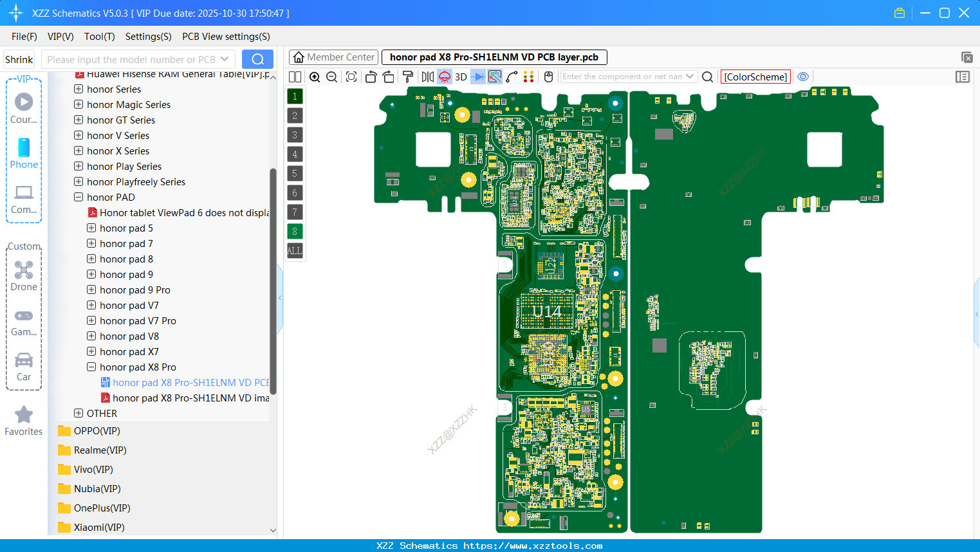Toggle layer 8 visibility

point(295,232)
